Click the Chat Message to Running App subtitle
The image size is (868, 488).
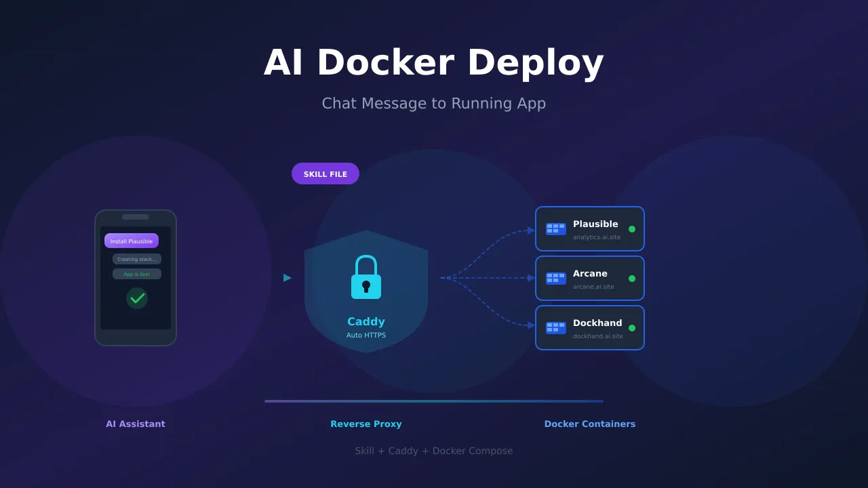click(434, 104)
